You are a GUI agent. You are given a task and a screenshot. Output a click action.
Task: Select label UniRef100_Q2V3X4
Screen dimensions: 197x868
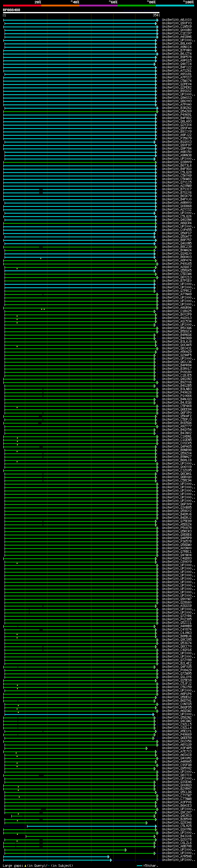coord(177,125)
